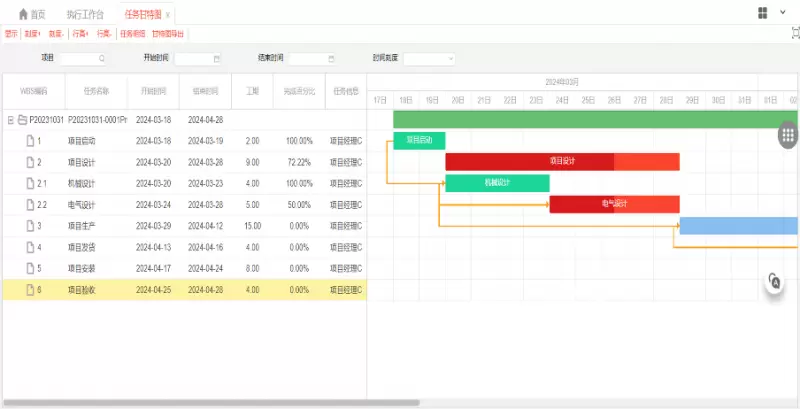Click the fullscreen icon below the grid icon
The image size is (800, 409).
click(x=794, y=33)
